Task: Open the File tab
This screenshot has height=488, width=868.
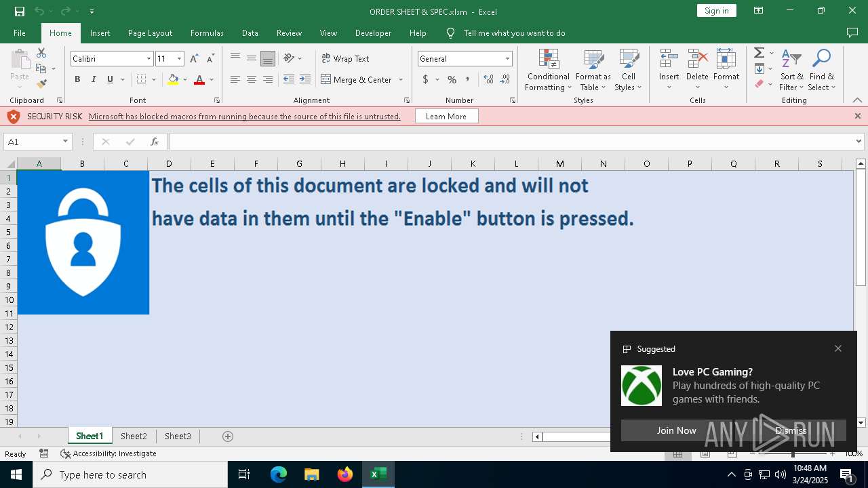Action: point(20,33)
